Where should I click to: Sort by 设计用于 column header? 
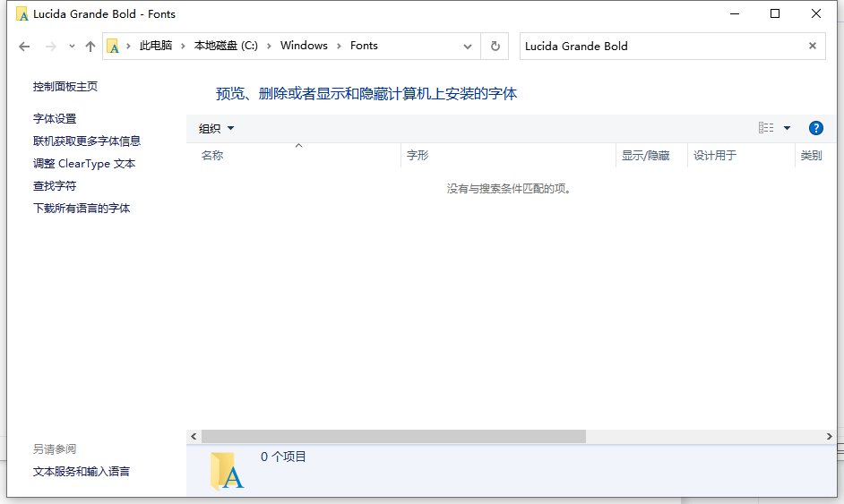(x=741, y=156)
